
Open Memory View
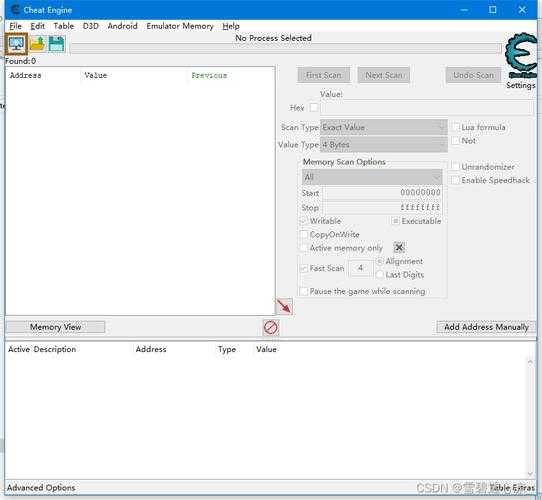point(55,327)
